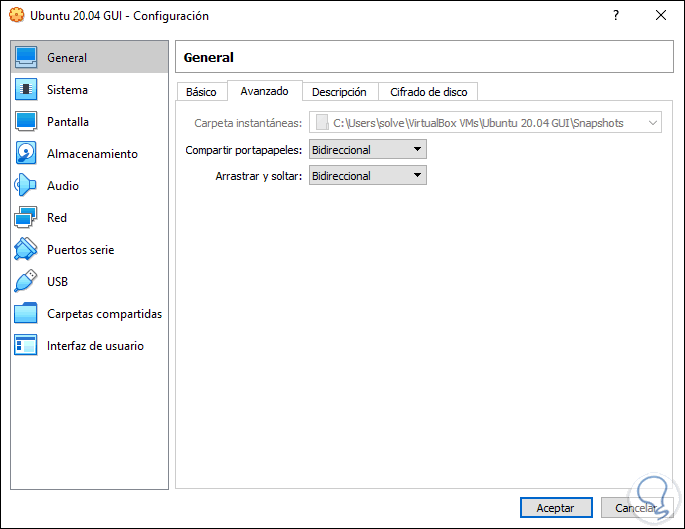Expand the Compartir portapapeles dropdown
Screen dimensions: 685x529
click(x=367, y=150)
